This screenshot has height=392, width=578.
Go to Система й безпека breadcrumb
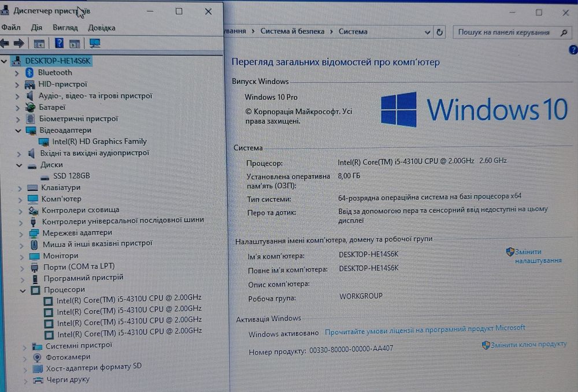(292, 31)
